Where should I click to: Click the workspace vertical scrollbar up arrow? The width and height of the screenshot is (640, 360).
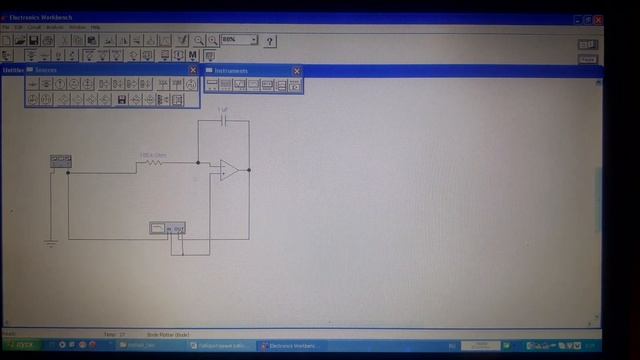click(598, 82)
